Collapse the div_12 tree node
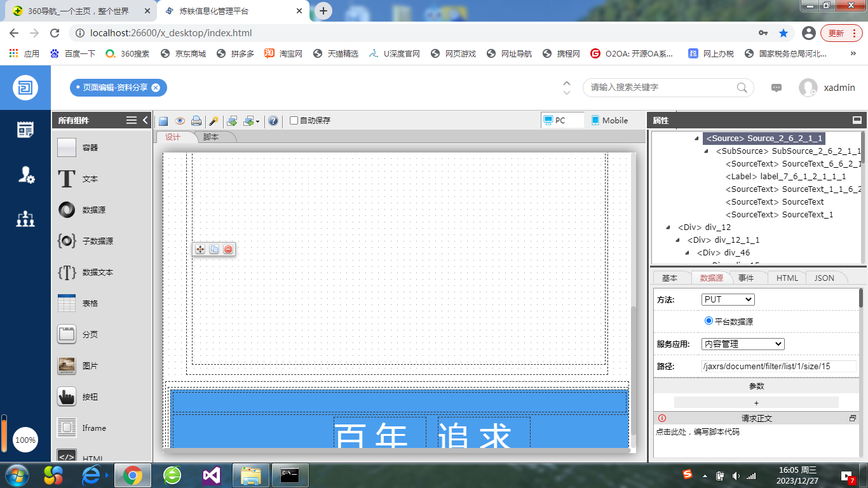 [x=668, y=227]
